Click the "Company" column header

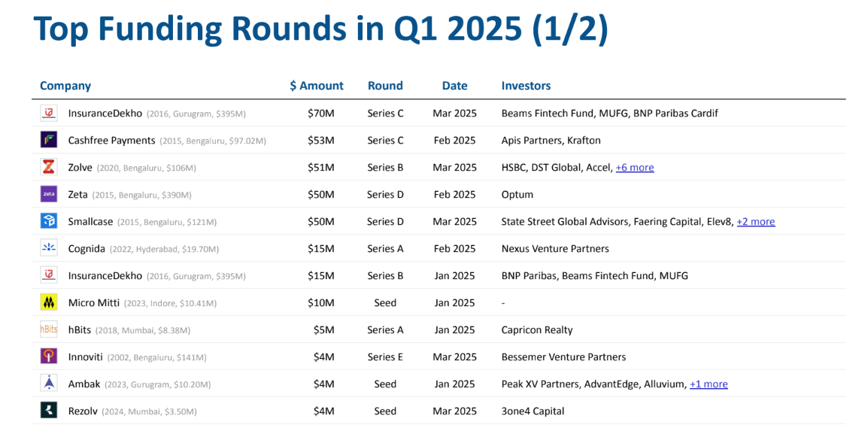pyautogui.click(x=65, y=86)
